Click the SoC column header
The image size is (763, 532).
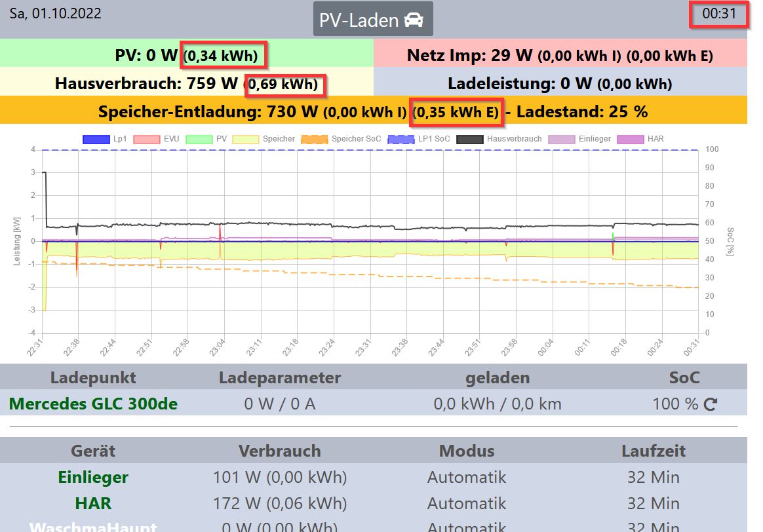[x=684, y=378]
